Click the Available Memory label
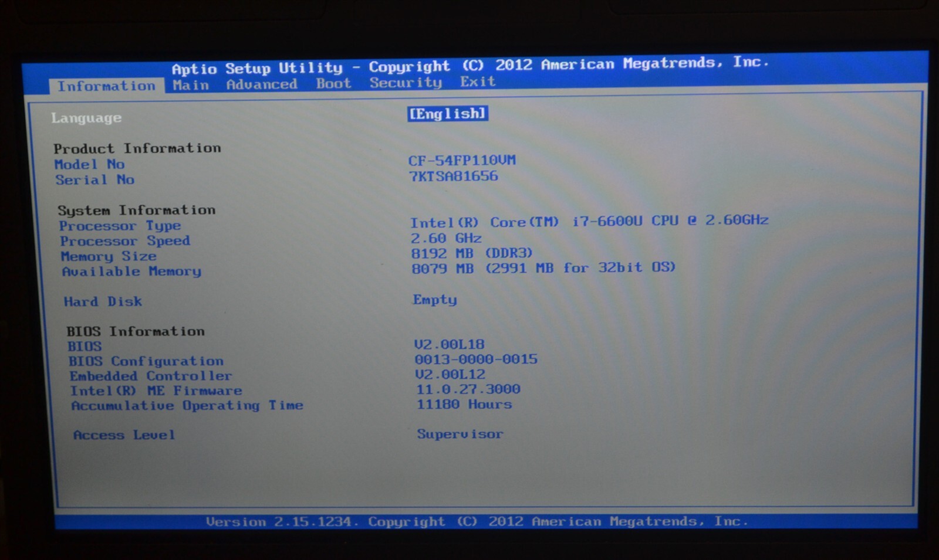 131,271
